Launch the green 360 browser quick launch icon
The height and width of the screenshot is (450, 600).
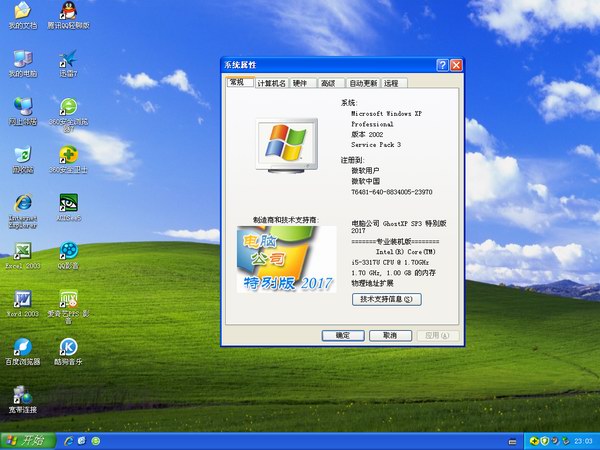tap(96, 441)
